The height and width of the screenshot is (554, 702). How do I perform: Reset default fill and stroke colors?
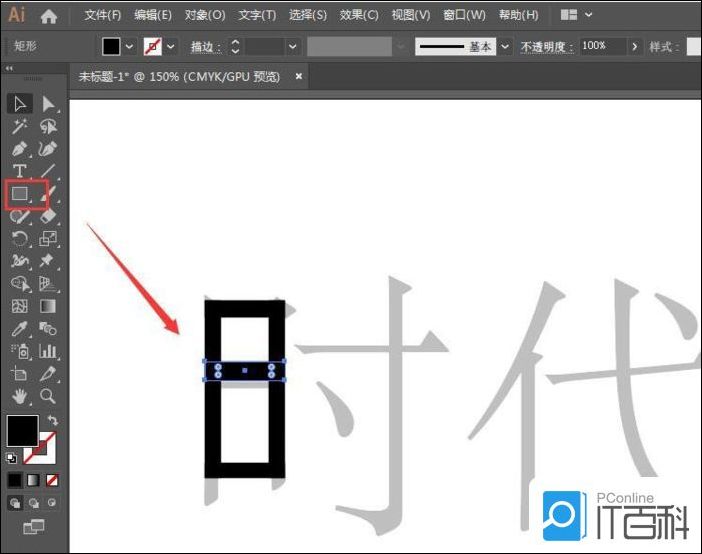click(12, 458)
